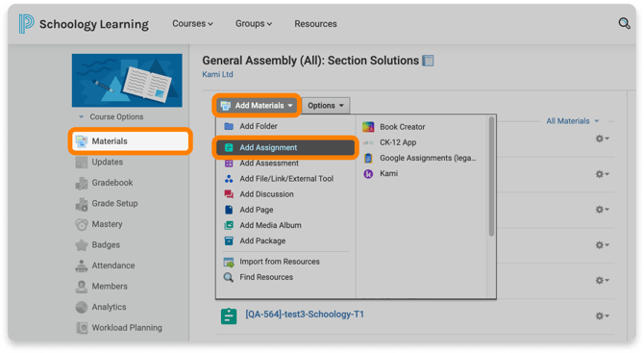Click the Google Assignments app icon
The height and width of the screenshot is (353, 644).
(x=368, y=158)
